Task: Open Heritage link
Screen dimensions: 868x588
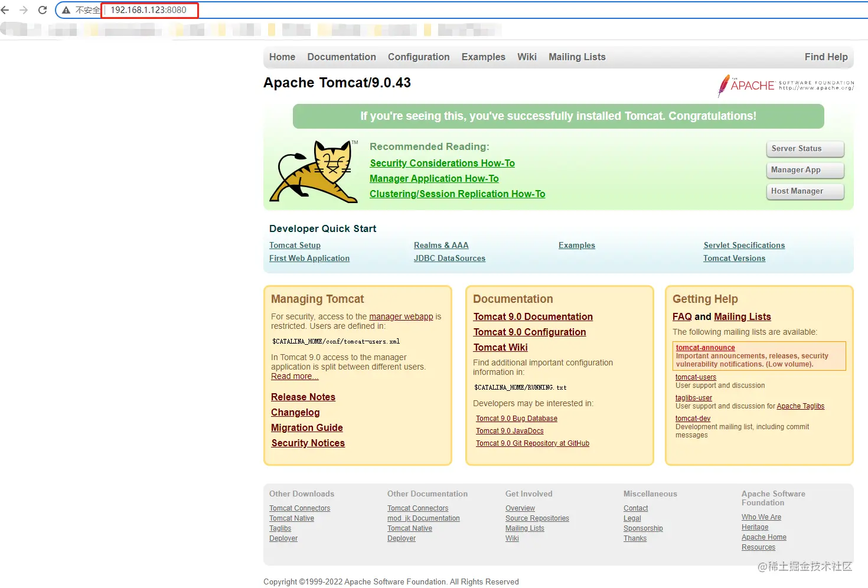Action: 755,527
